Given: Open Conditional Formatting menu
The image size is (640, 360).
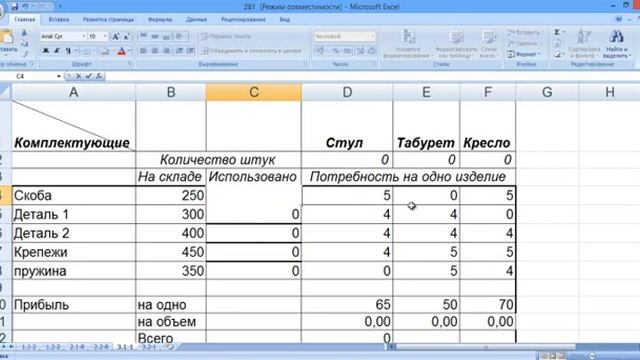Looking at the screenshot, I should coord(407,44).
